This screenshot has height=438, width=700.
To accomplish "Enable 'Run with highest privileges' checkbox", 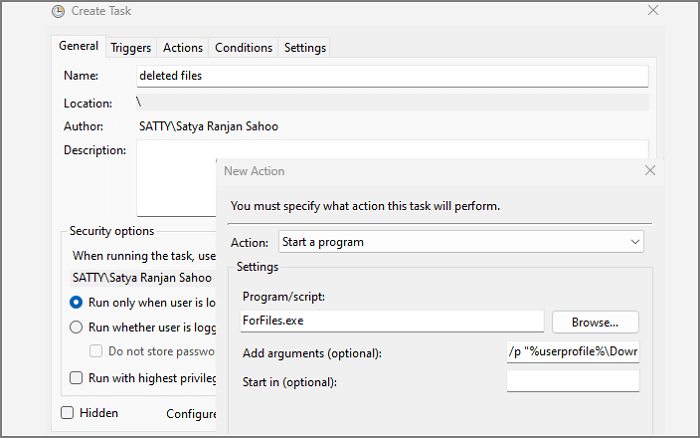I will coord(76,378).
